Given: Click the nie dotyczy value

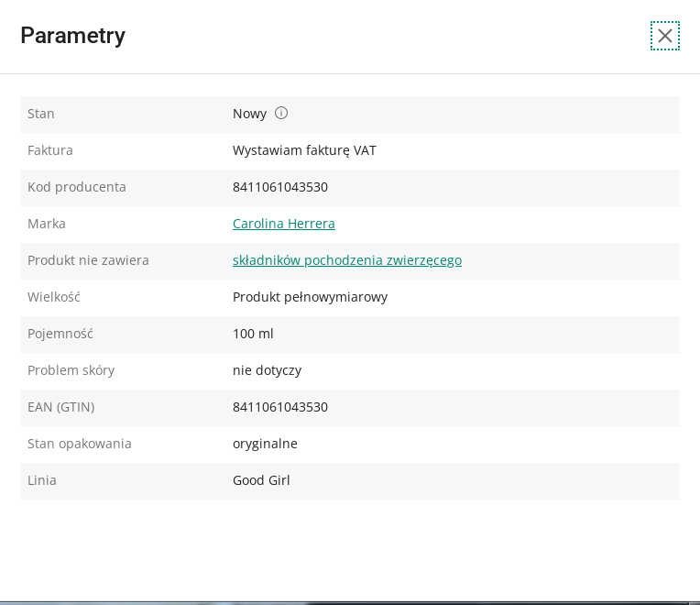Looking at the screenshot, I should point(267,370).
